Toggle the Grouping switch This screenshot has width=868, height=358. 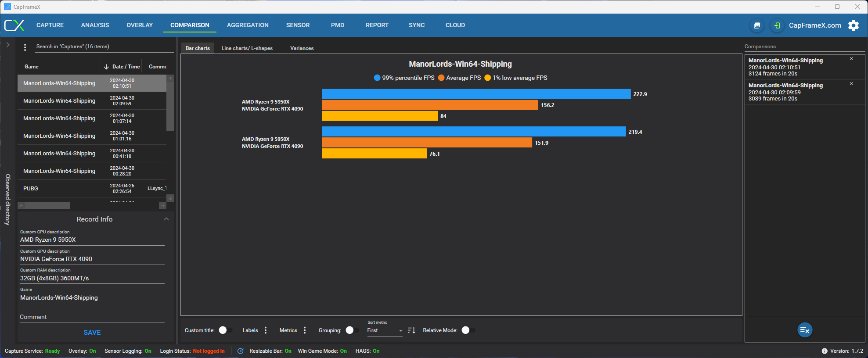coord(352,330)
